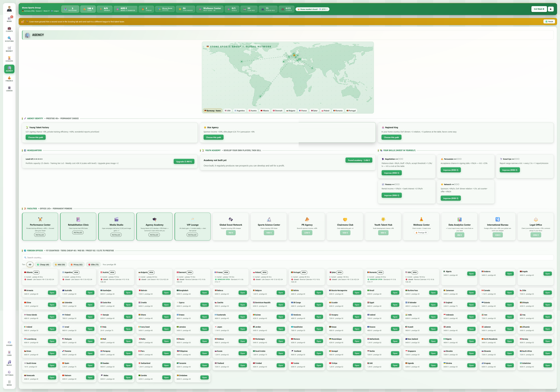Open the Finance sidebar icon
560x392 pixels.
pos(9,79)
